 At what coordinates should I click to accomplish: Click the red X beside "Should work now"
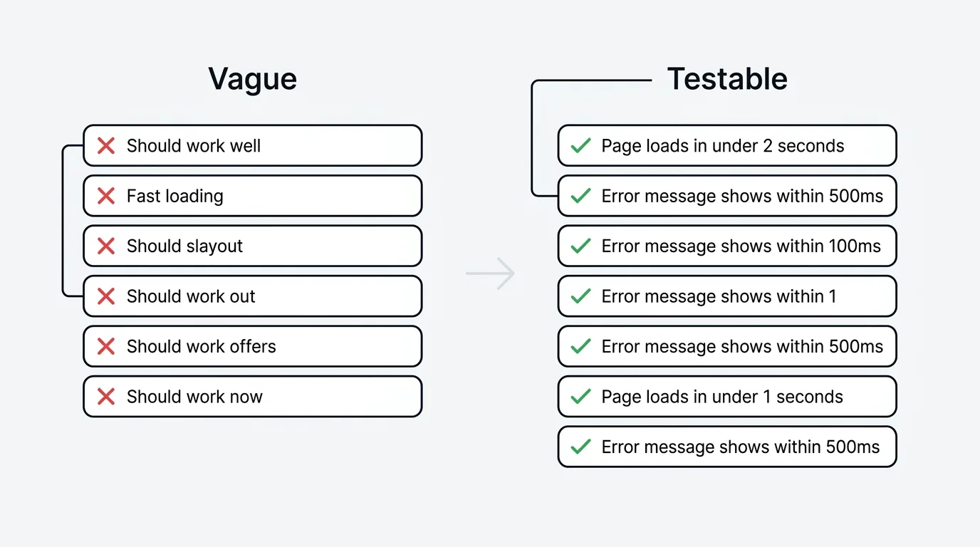click(106, 397)
